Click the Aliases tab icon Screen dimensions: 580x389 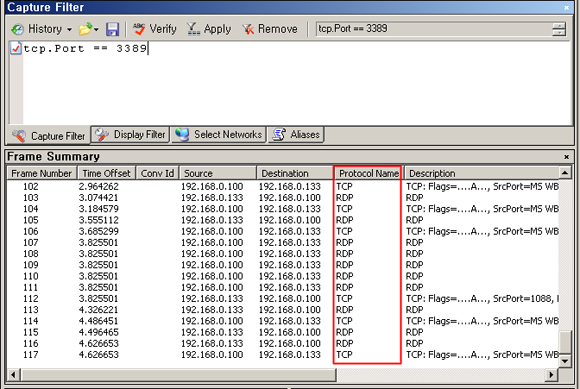pyautogui.click(x=279, y=135)
